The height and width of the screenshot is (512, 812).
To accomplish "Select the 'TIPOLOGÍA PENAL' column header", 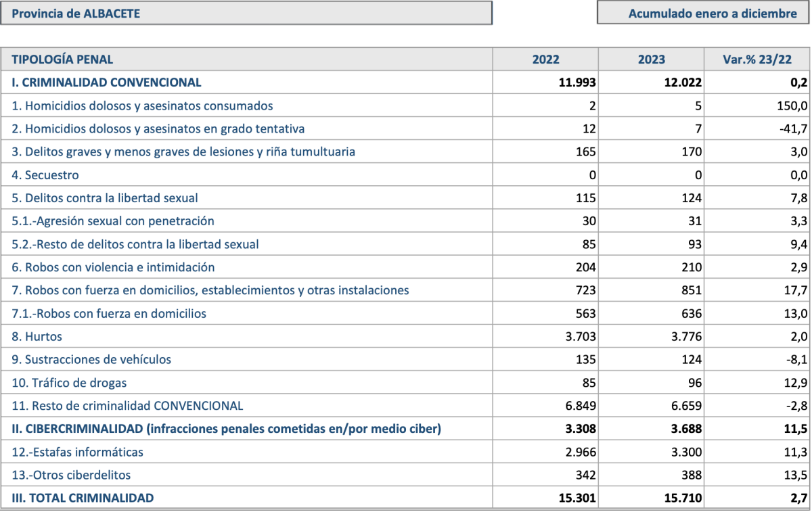I will click(x=247, y=60).
